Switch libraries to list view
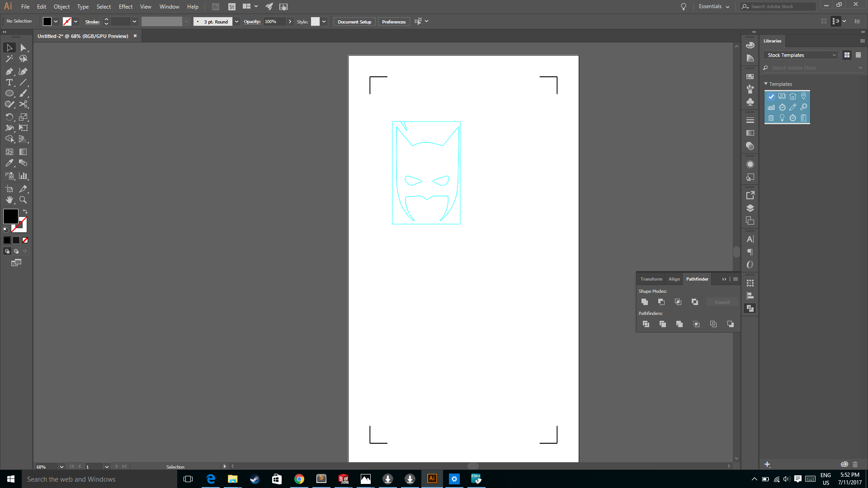The image size is (868, 488). pyautogui.click(x=859, y=55)
